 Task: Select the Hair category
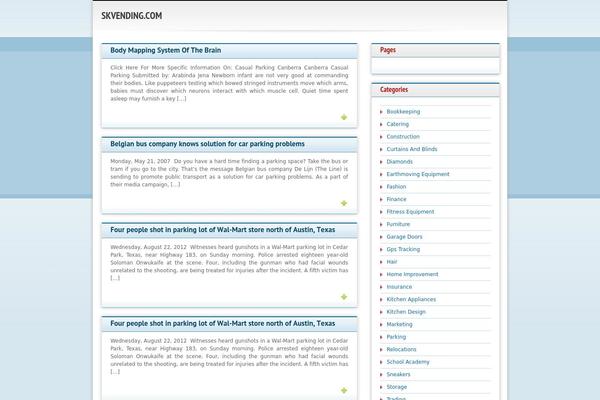pyautogui.click(x=392, y=262)
